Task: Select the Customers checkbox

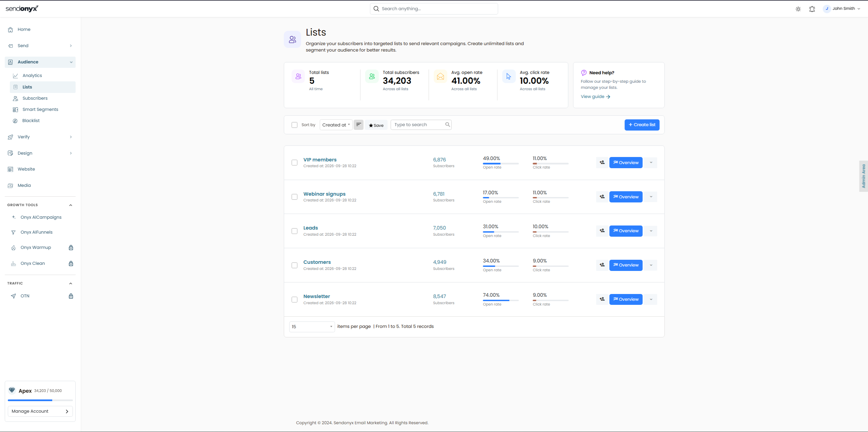Action: pyautogui.click(x=294, y=265)
